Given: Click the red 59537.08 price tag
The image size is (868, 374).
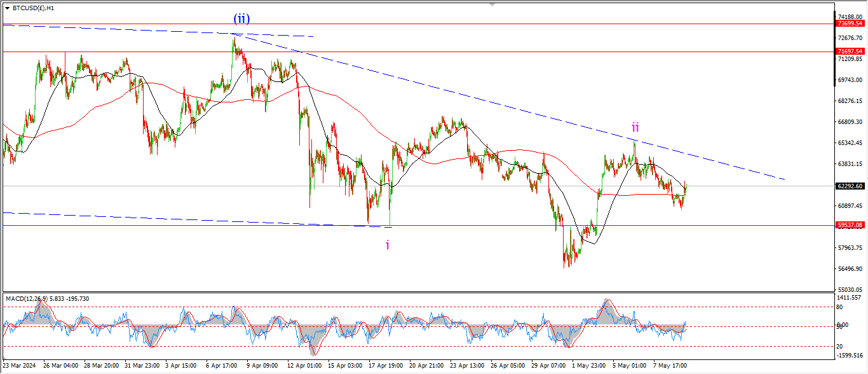Looking at the screenshot, I should click(850, 225).
